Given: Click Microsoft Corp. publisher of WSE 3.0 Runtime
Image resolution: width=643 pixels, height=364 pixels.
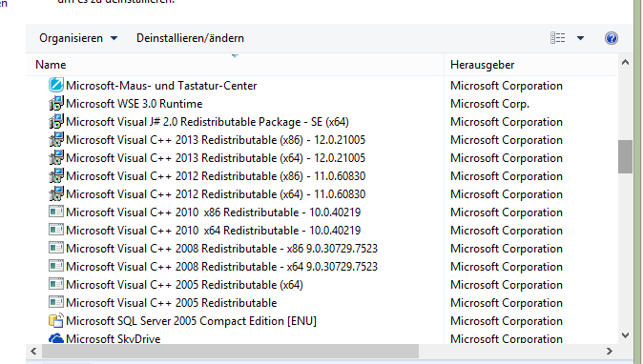Looking at the screenshot, I should coord(489,104).
